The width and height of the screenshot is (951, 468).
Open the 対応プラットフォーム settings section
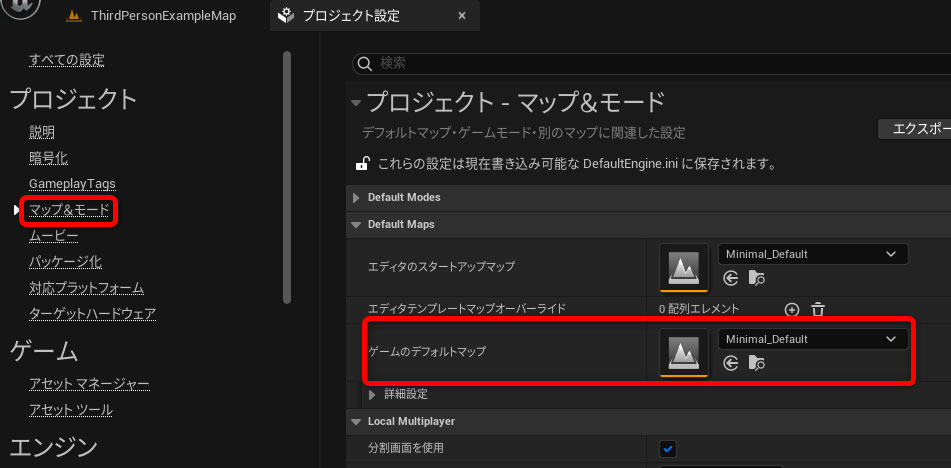pos(87,287)
